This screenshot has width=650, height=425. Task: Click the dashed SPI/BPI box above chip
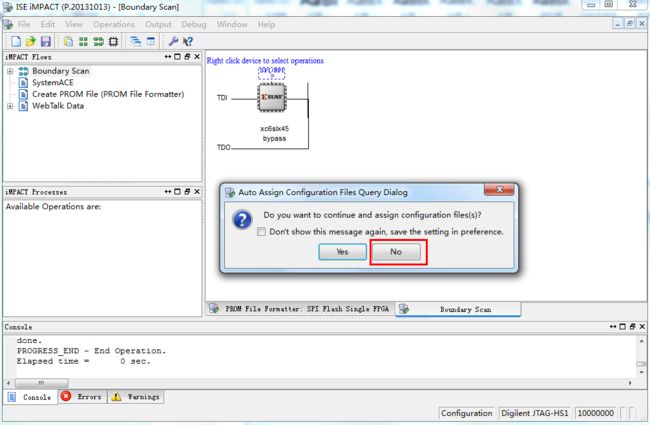click(272, 73)
